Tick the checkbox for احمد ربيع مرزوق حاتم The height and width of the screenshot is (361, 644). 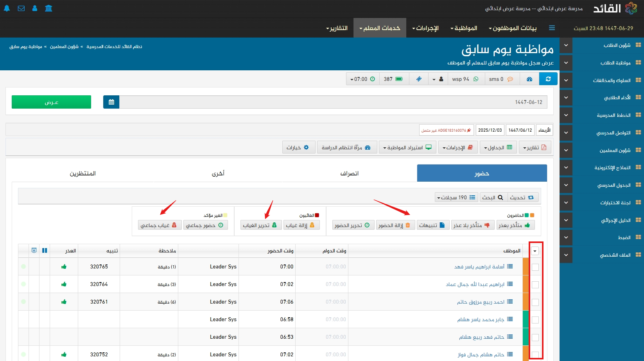[x=535, y=302]
